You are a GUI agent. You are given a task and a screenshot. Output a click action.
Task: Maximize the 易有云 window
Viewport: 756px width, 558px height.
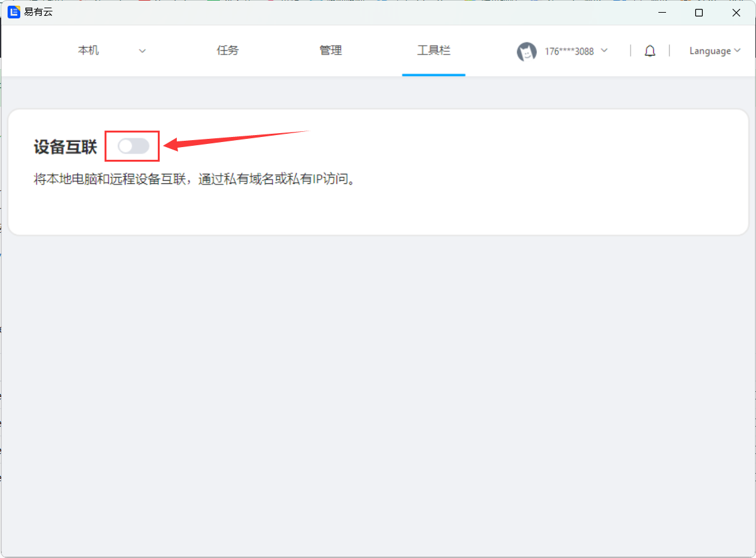pyautogui.click(x=699, y=13)
